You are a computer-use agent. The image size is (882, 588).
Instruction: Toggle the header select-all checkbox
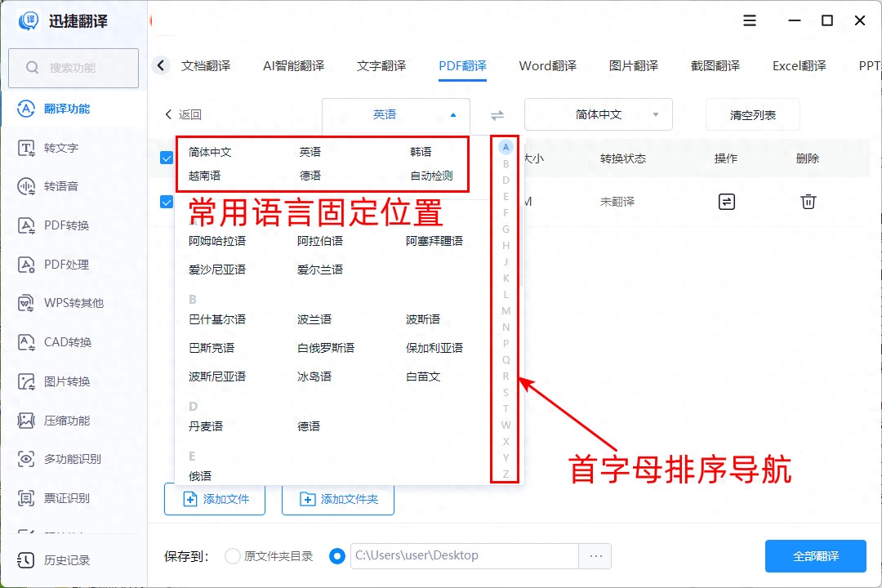(167, 158)
